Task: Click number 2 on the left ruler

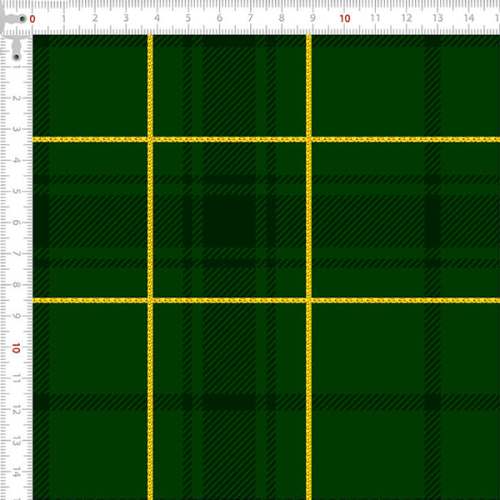Action: (x=16, y=98)
